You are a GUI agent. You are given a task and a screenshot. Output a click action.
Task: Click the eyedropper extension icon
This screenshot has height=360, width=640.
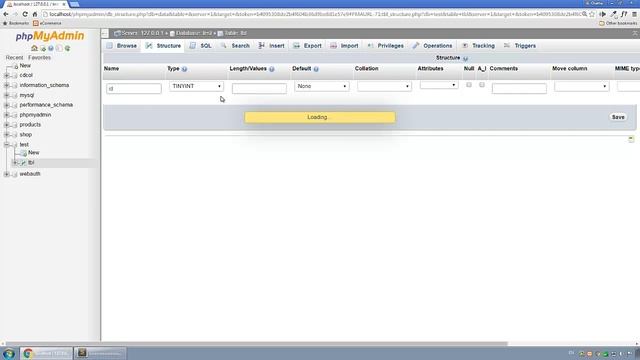tap(613, 14)
